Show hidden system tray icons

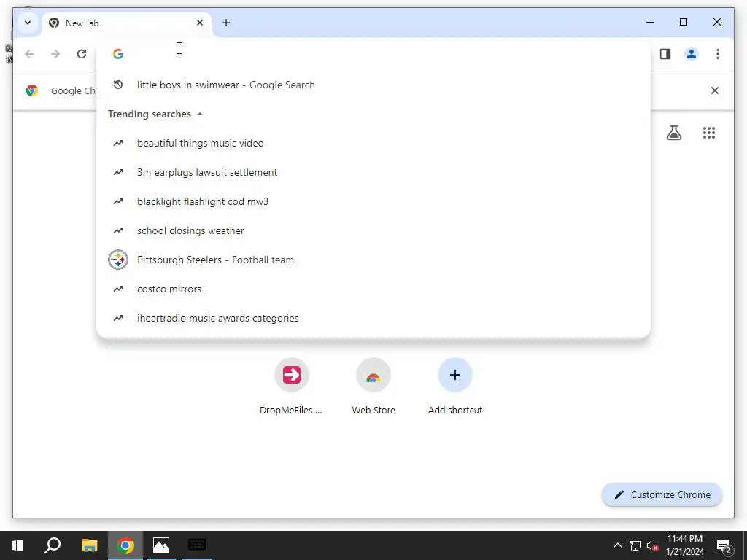click(x=617, y=545)
